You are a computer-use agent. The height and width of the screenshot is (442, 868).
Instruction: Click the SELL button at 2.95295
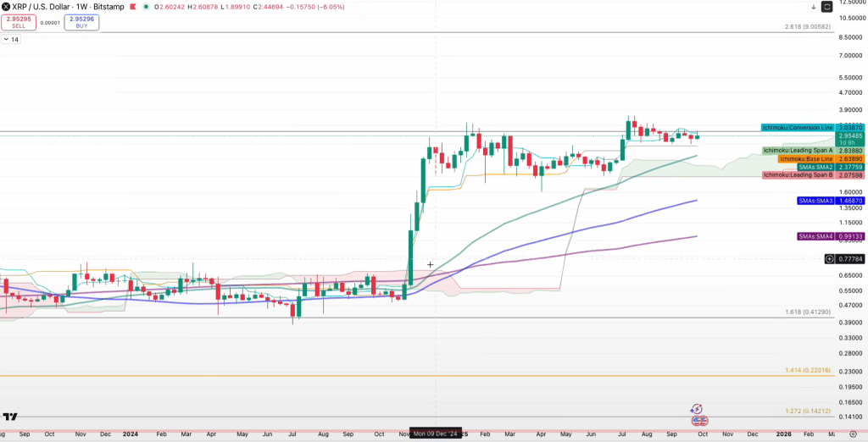pyautogui.click(x=18, y=21)
